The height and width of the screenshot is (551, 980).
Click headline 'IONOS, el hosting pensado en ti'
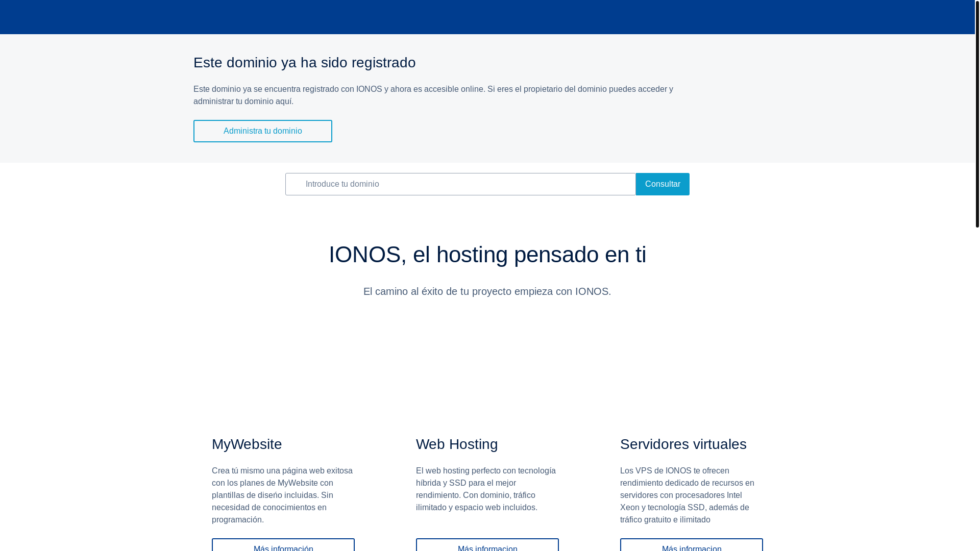[x=487, y=255]
